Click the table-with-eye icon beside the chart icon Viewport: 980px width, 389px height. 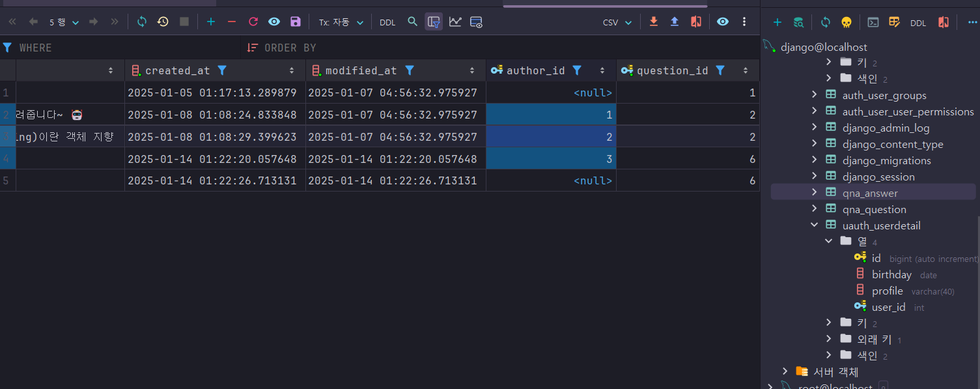pos(476,22)
